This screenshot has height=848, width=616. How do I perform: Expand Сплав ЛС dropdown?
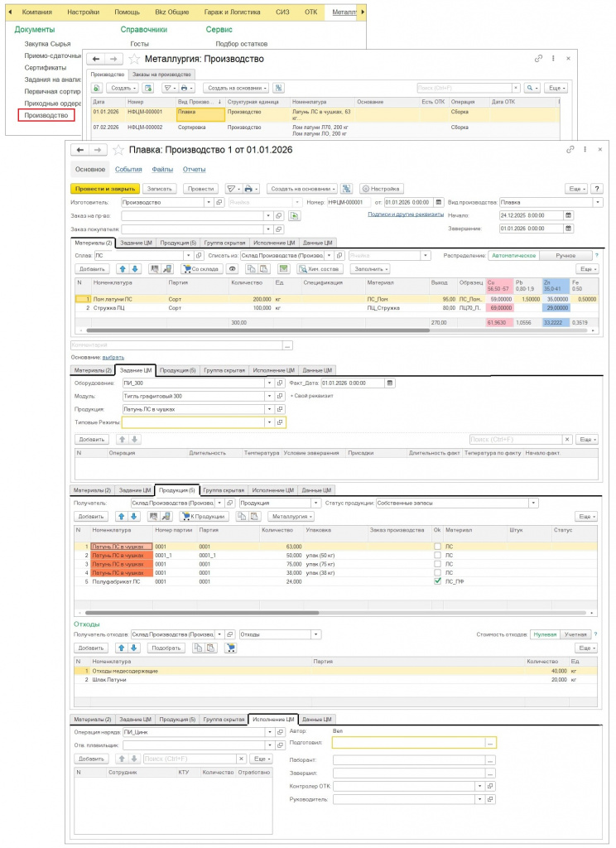click(188, 255)
